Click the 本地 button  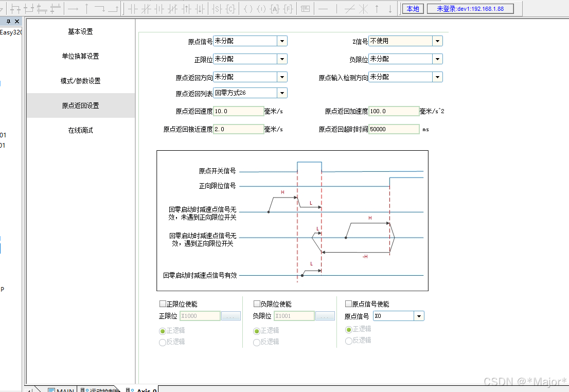[x=413, y=9]
